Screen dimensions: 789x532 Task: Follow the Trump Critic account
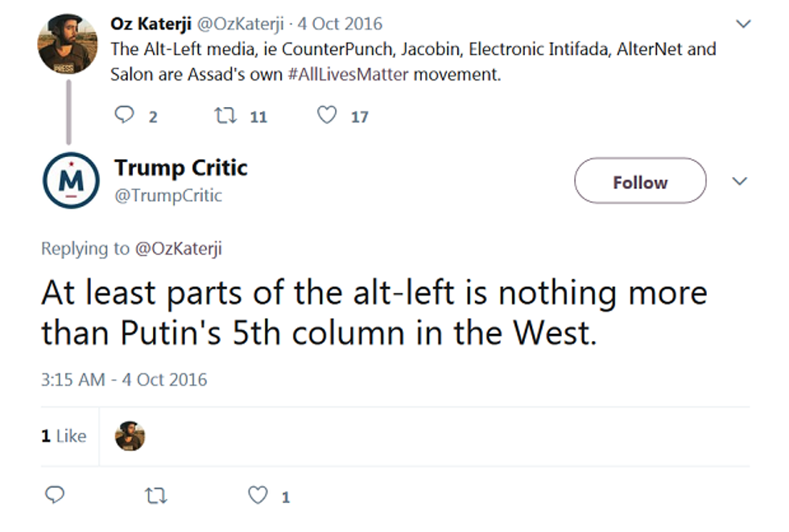point(639,182)
